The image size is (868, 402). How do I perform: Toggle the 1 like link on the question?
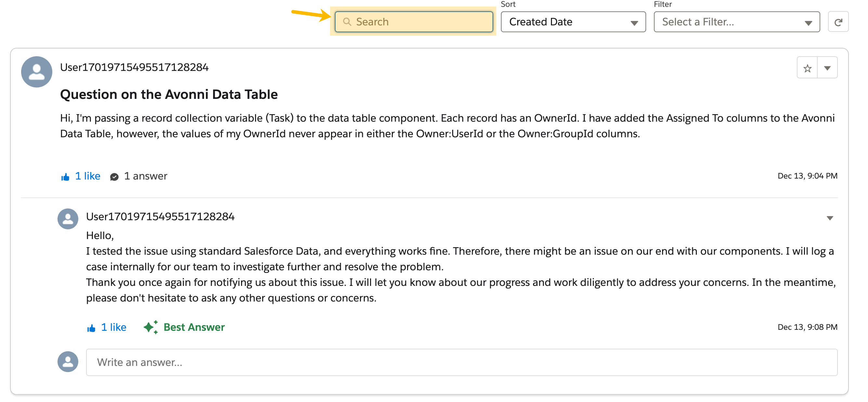(x=88, y=176)
